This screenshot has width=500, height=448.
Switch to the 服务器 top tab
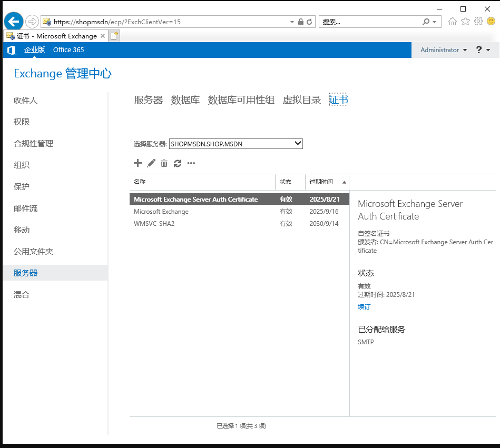pos(148,100)
